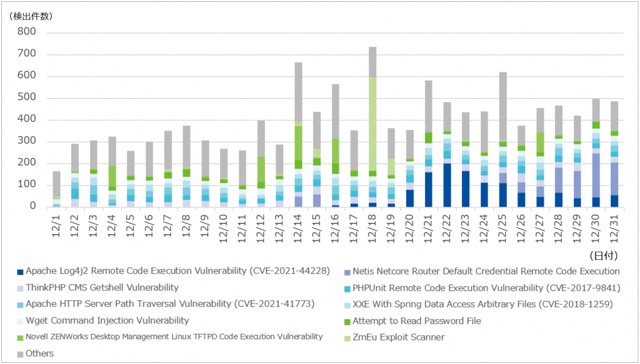Select the 'Wget Command Injection Vulnerability' legend label

(107, 321)
